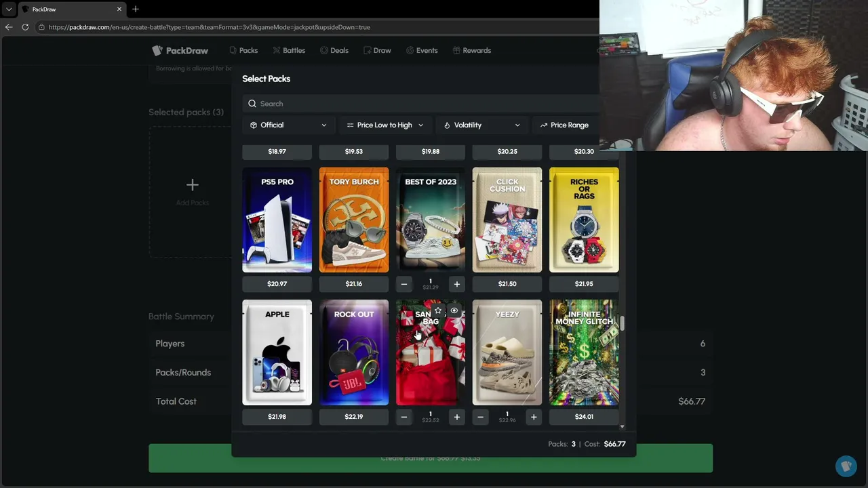This screenshot has width=868, height=488.
Task: Click the 'Select Packs' dialog title
Action: tap(266, 79)
